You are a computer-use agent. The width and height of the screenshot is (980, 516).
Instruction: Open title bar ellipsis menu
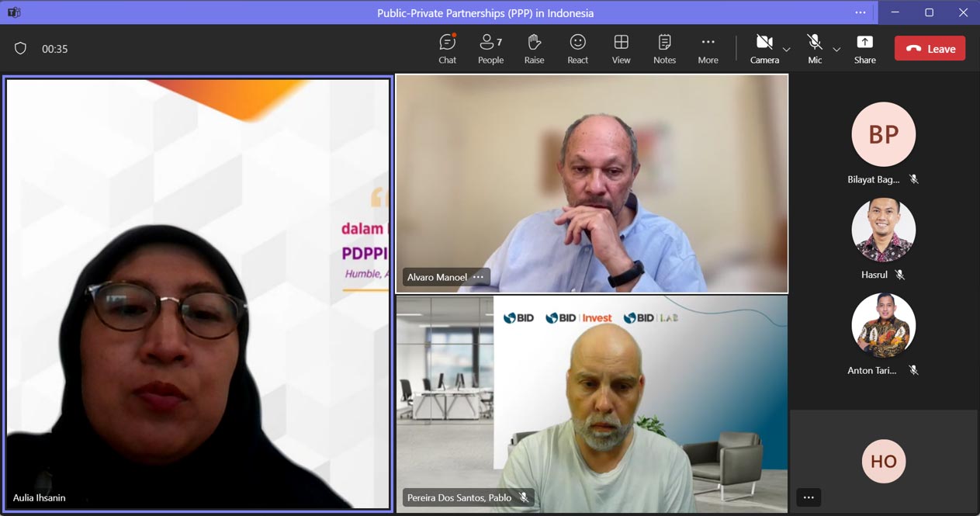pyautogui.click(x=861, y=12)
